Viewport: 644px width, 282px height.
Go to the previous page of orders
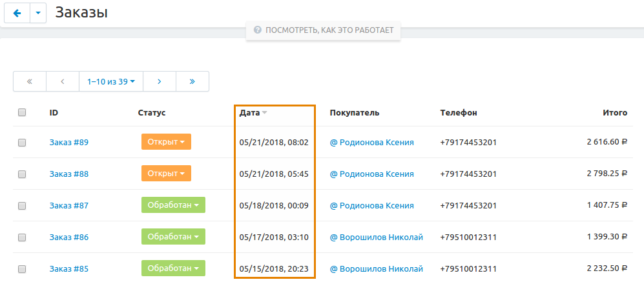[x=62, y=81]
